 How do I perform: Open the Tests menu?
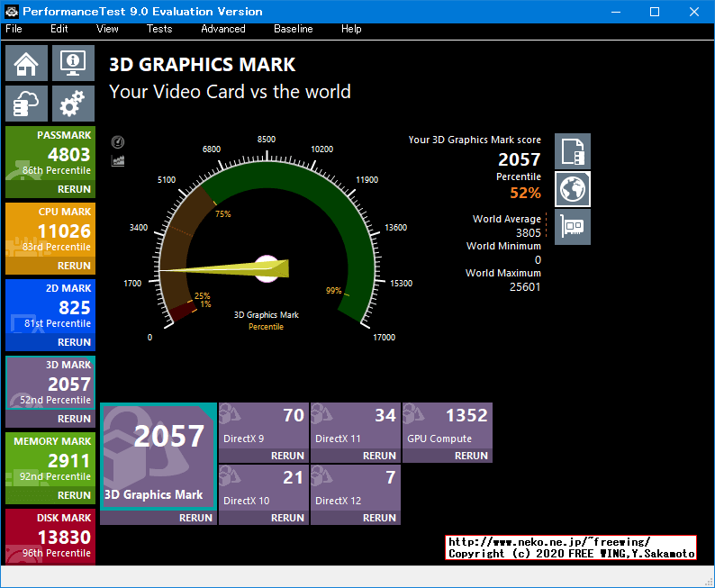click(x=159, y=29)
